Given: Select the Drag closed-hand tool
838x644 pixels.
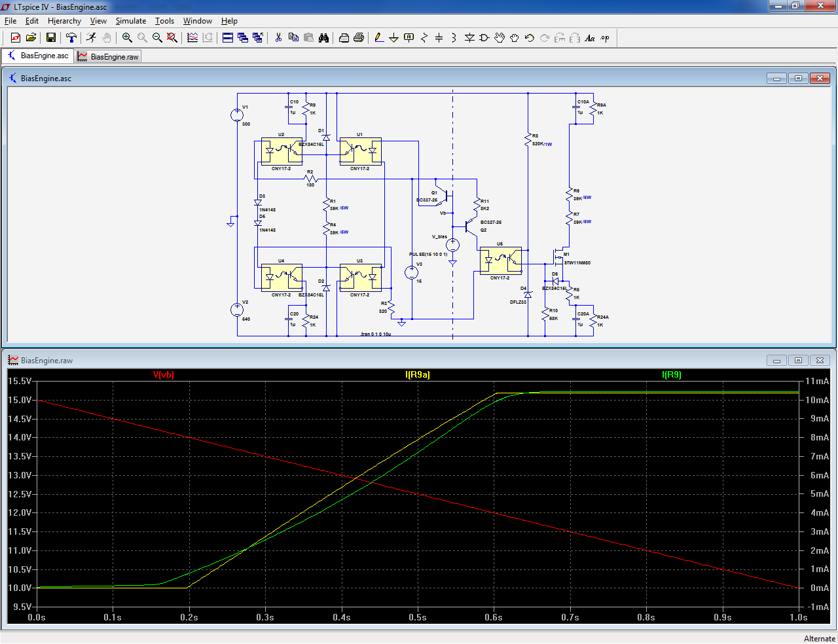Looking at the screenshot, I should pyautogui.click(x=515, y=38).
